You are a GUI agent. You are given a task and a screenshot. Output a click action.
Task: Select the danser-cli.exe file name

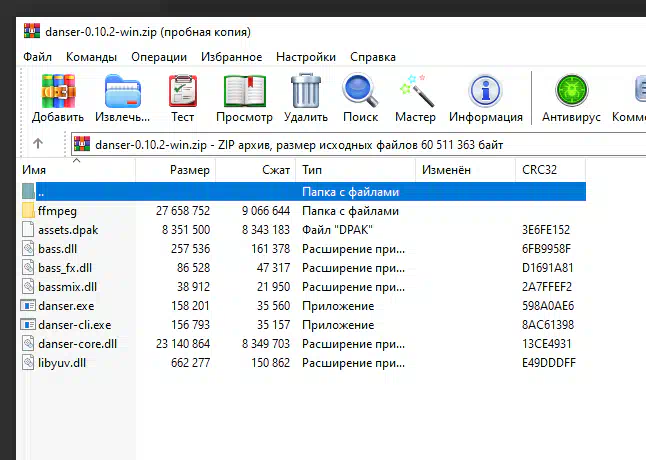click(75, 325)
